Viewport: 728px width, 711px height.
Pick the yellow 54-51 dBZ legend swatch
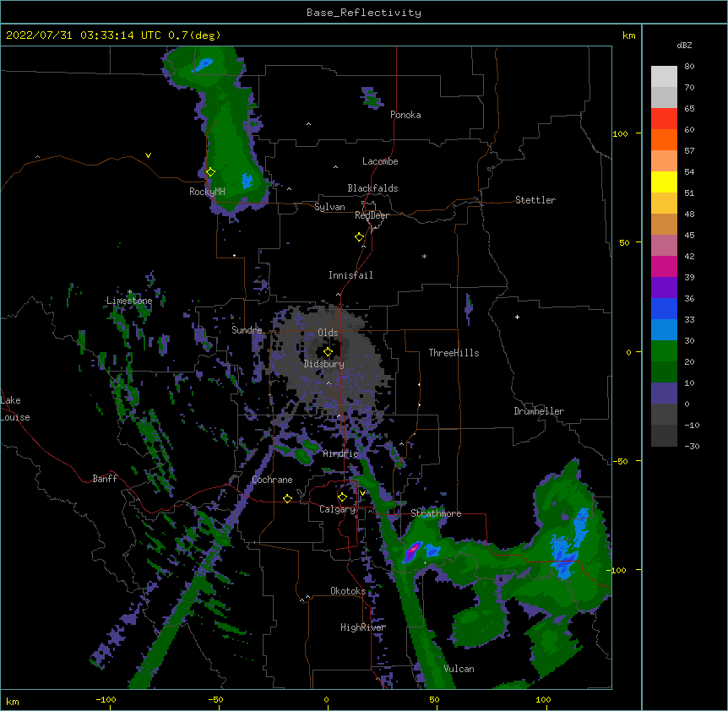tap(664, 182)
